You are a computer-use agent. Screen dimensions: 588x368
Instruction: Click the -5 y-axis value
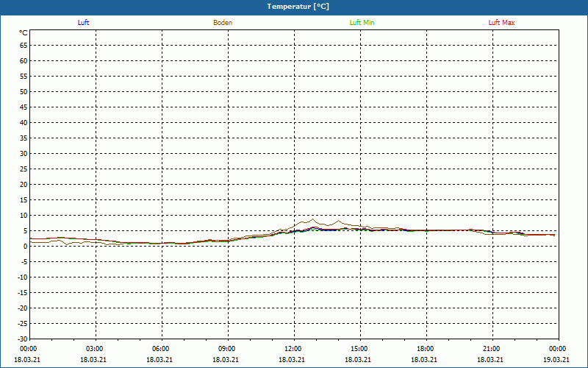pos(25,262)
